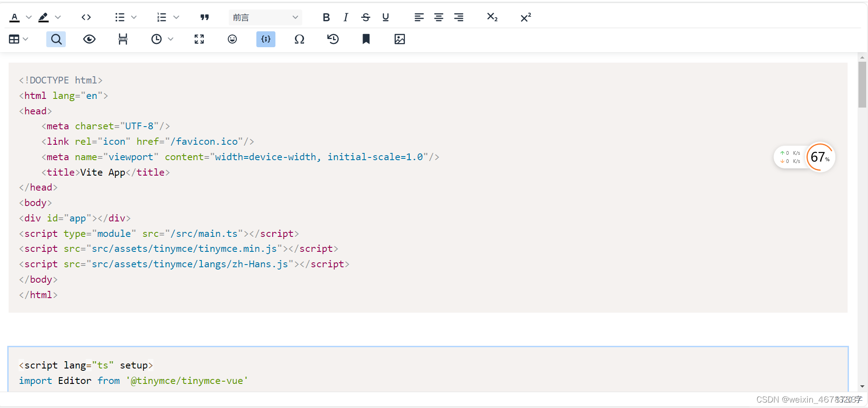Apply text color with the A icon
Screen dimensions: 868x408
tap(15, 17)
